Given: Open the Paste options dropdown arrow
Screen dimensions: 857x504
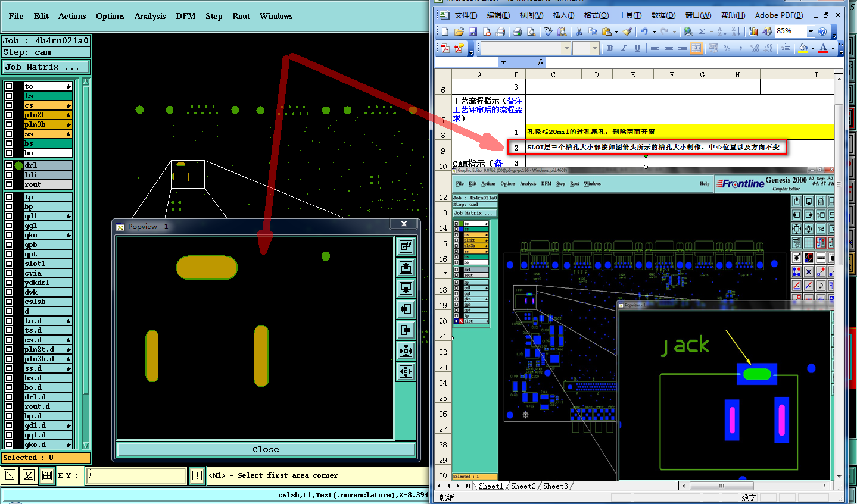Looking at the screenshot, I should (616, 32).
